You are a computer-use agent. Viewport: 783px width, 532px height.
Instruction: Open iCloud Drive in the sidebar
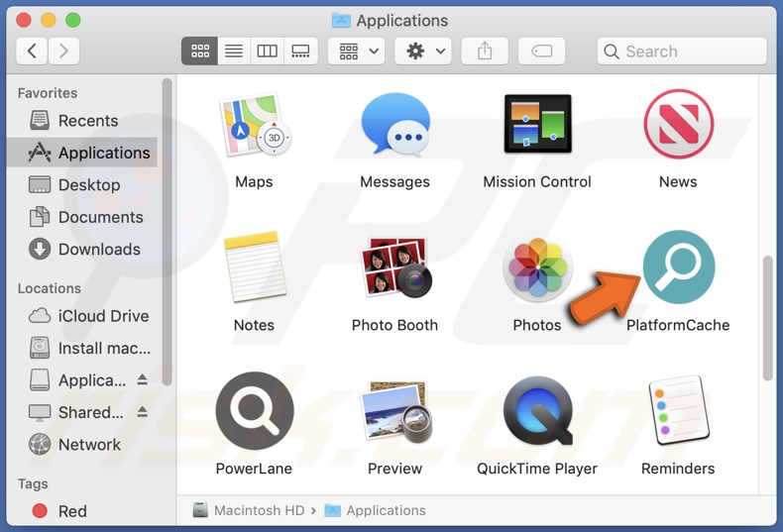pyautogui.click(x=82, y=316)
